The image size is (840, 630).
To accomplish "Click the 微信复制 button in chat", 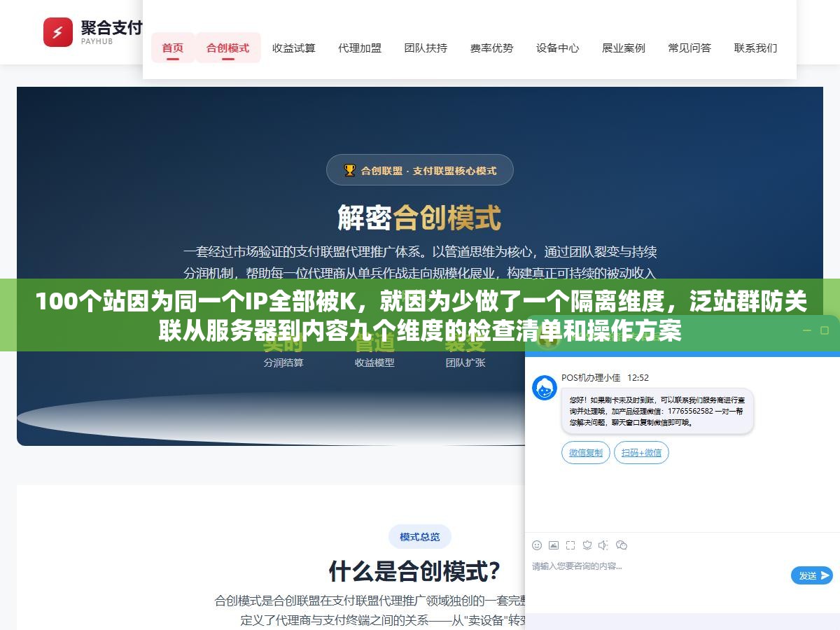I will [586, 453].
